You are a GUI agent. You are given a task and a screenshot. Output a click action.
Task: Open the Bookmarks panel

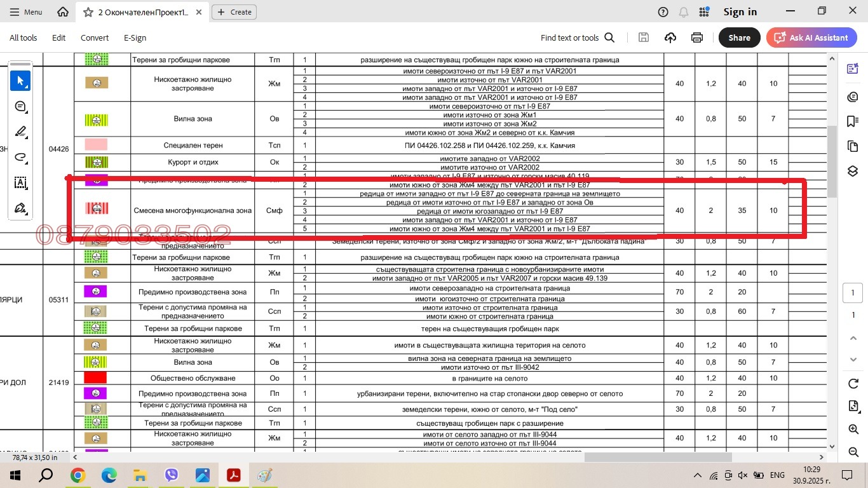[852, 123]
